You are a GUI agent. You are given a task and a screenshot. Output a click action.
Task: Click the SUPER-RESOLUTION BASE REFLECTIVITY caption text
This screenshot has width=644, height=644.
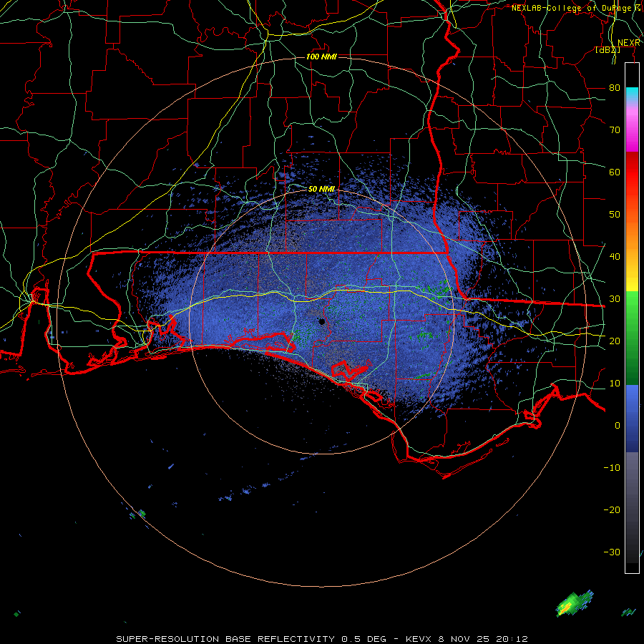225,639
